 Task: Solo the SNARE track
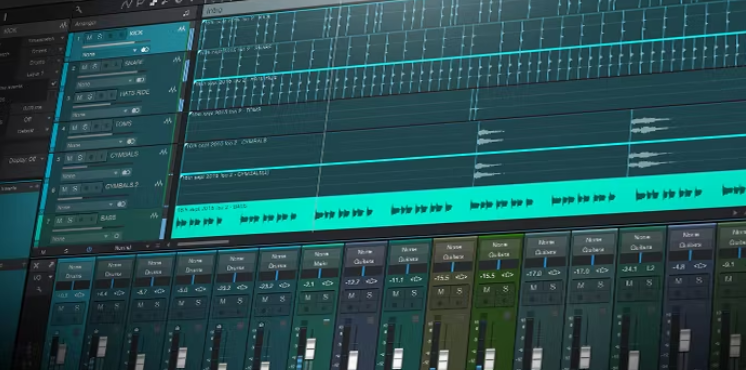point(96,67)
